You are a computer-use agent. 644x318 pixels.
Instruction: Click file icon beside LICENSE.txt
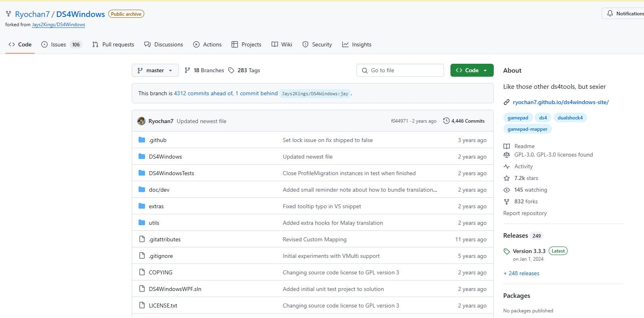pyautogui.click(x=142, y=305)
